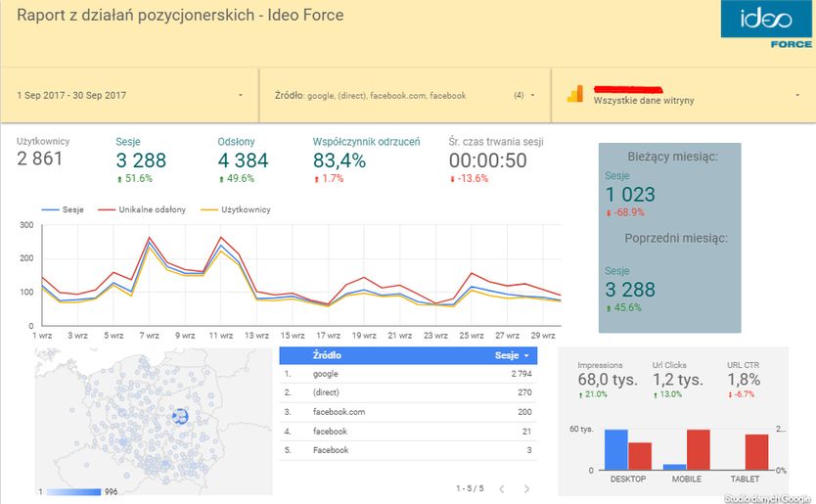The image size is (816, 504).
Task: Click the Url Clicks value 1,2 tys.
Action: pyautogui.click(x=678, y=380)
